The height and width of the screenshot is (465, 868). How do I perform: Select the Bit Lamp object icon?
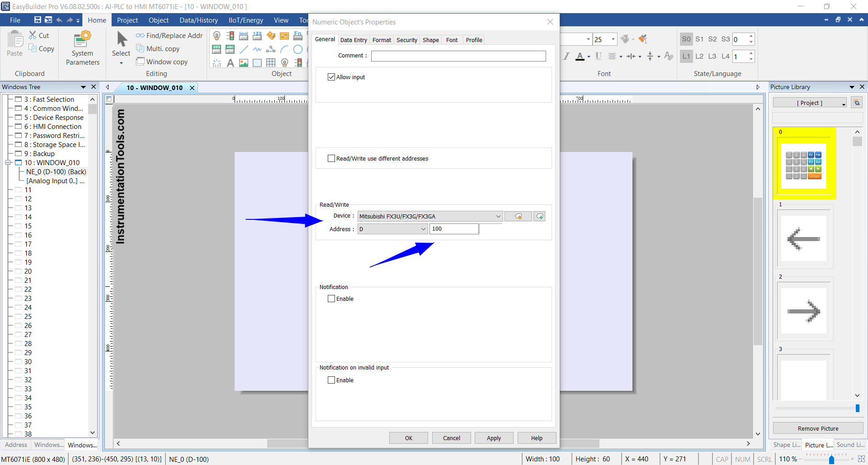(x=217, y=36)
